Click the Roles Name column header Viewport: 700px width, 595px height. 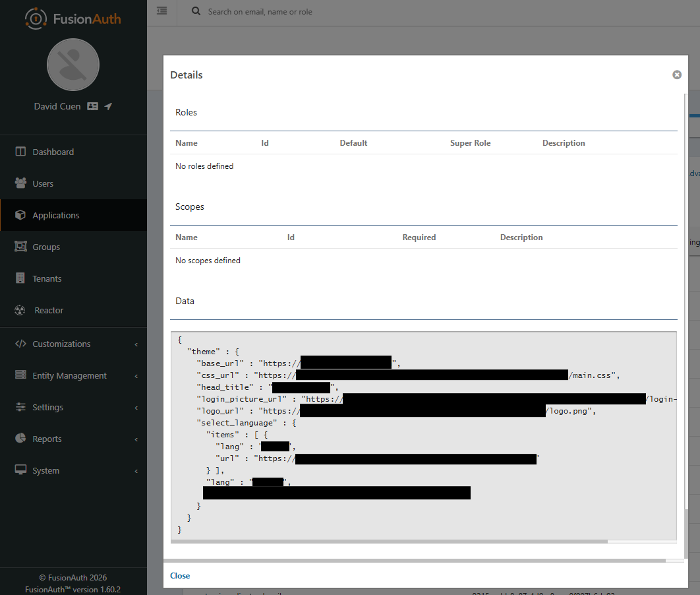186,143
